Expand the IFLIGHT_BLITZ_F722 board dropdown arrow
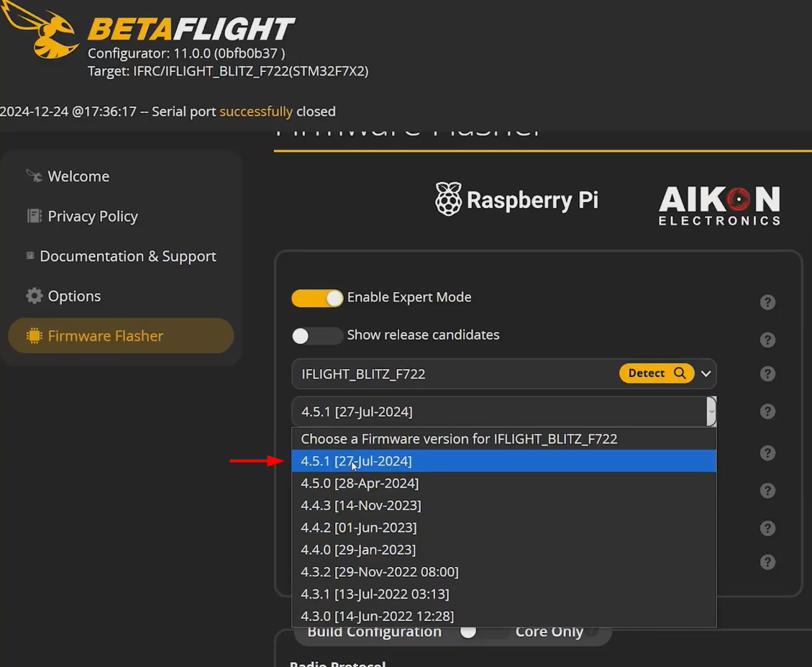The height and width of the screenshot is (667, 812). [706, 373]
